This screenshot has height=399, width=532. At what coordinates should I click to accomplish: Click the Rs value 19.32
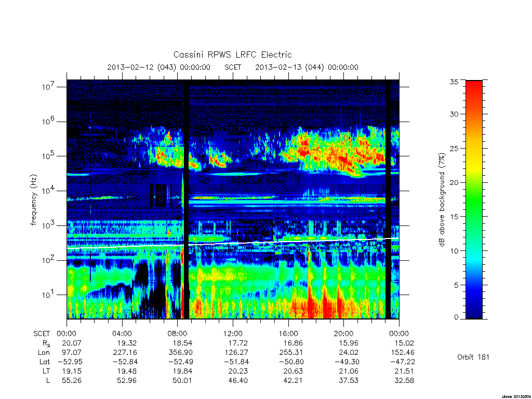pos(127,343)
